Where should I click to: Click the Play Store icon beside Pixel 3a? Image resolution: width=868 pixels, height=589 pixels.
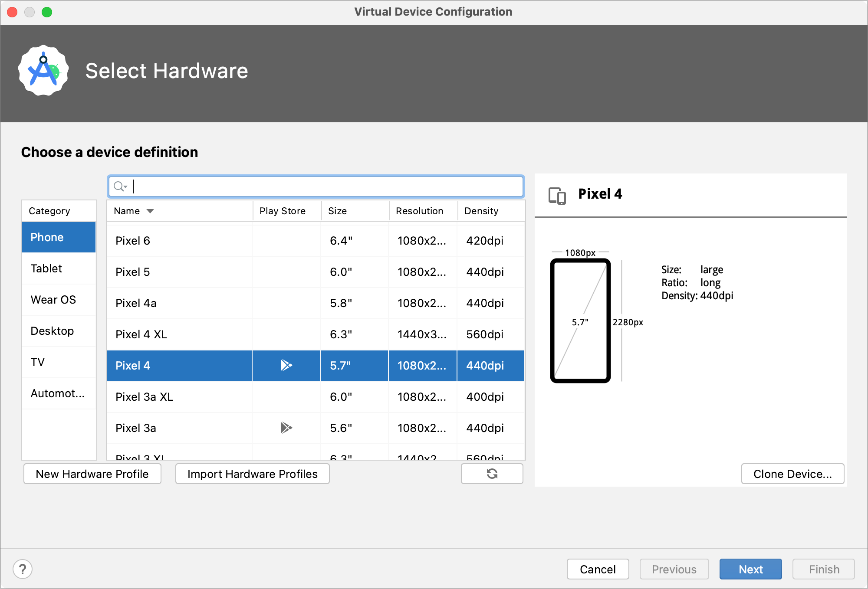click(286, 428)
